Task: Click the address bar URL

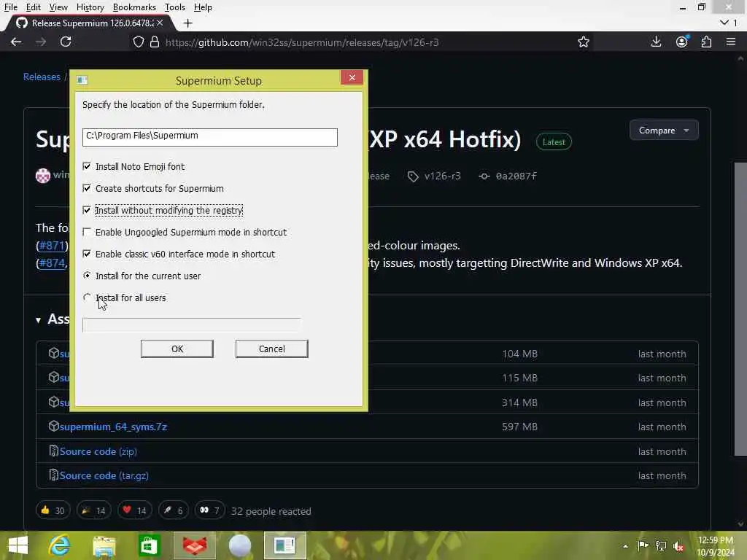Action: (x=302, y=42)
